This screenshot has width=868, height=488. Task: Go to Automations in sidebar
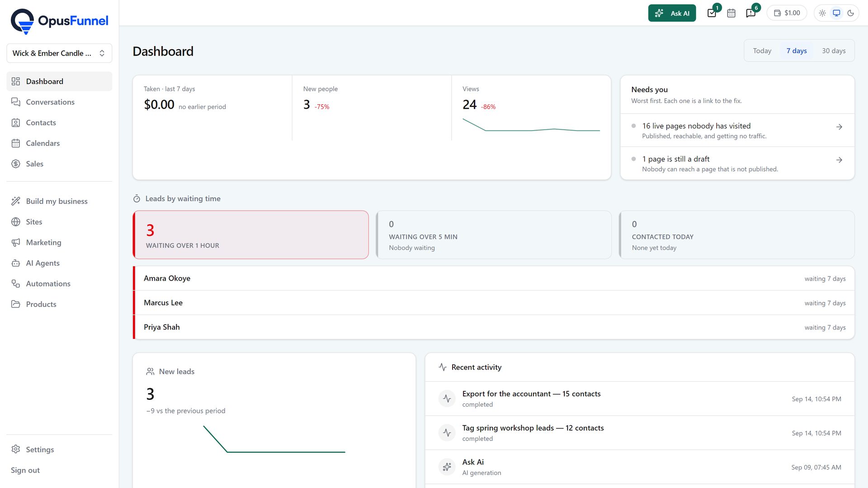[59, 284]
